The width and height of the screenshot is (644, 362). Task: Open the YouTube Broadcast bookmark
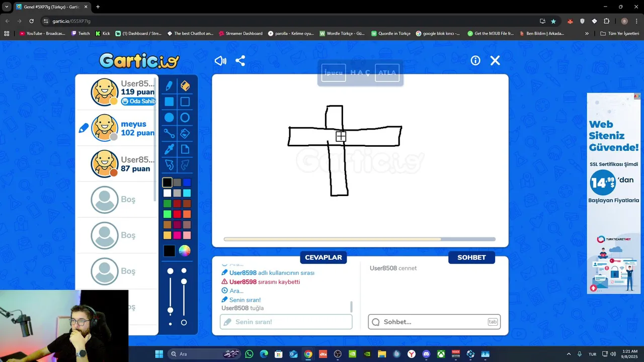click(x=42, y=34)
